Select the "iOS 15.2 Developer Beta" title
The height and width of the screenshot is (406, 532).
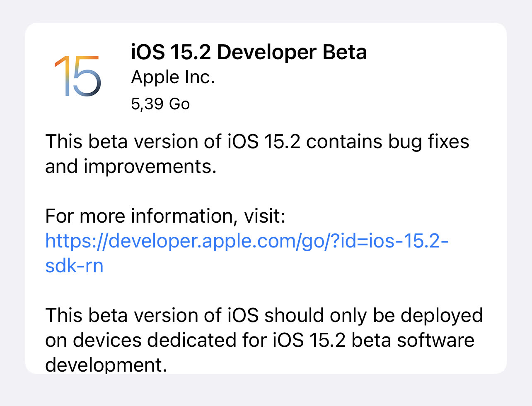tap(249, 53)
